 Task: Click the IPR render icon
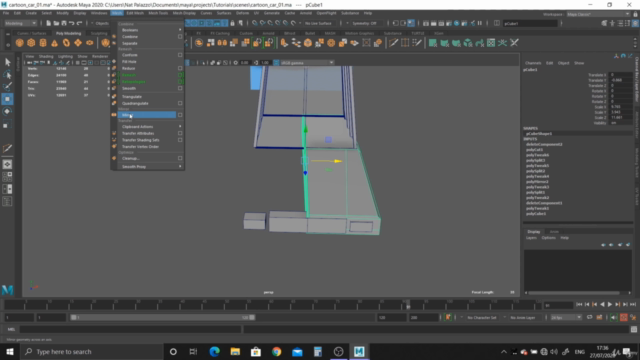(x=441, y=23)
